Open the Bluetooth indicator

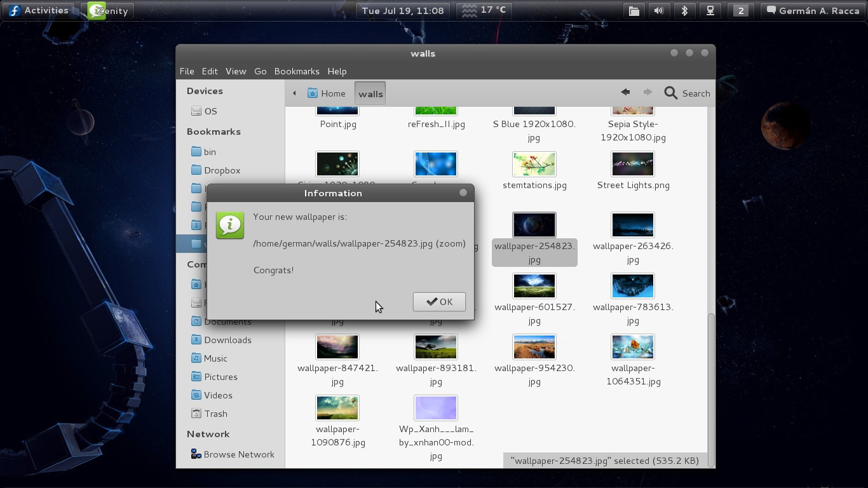coord(684,10)
